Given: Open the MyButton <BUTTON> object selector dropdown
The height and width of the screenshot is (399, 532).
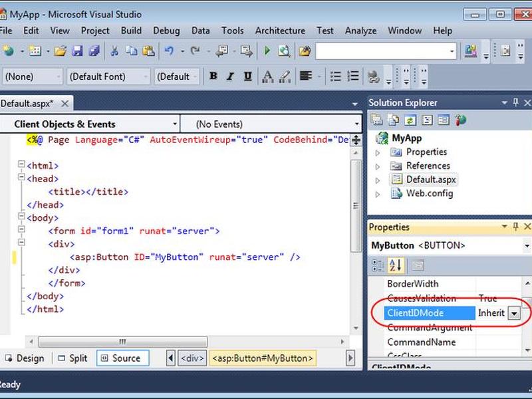Looking at the screenshot, I should [527, 245].
